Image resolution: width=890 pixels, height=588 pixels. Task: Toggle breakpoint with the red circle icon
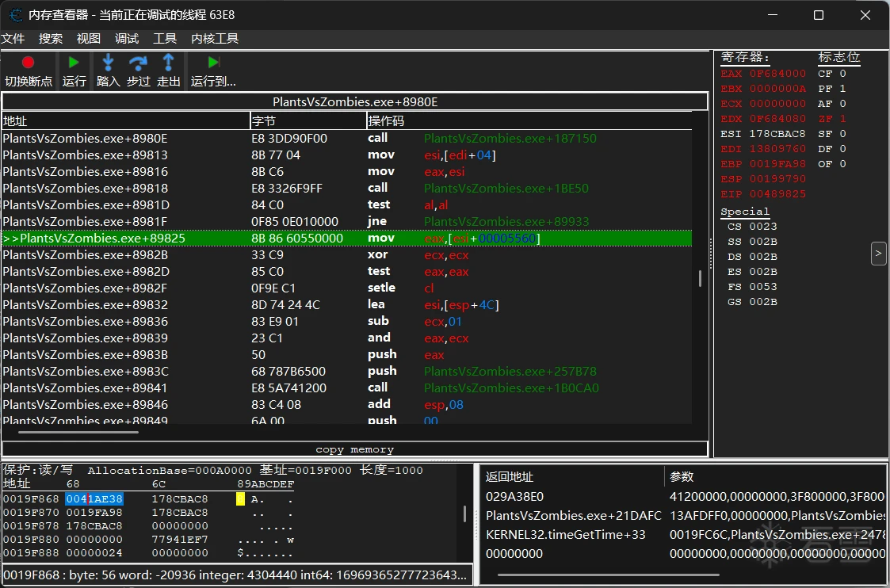[x=28, y=63]
